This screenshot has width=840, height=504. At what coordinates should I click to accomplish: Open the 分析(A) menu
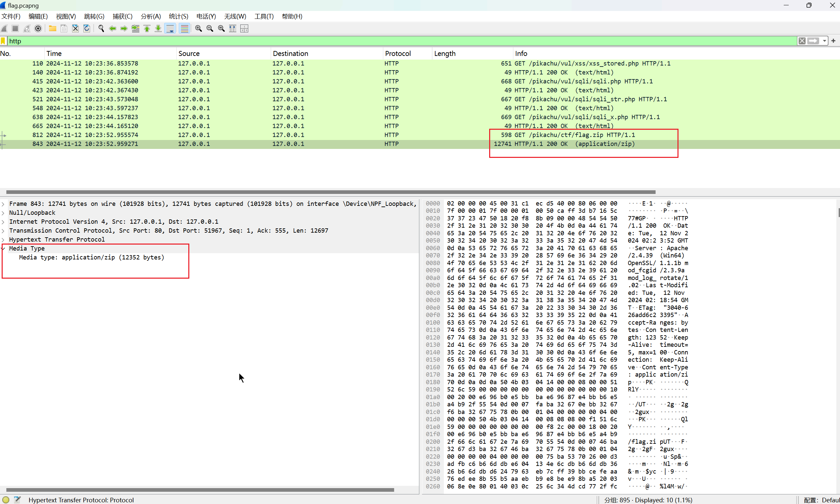pyautogui.click(x=151, y=16)
